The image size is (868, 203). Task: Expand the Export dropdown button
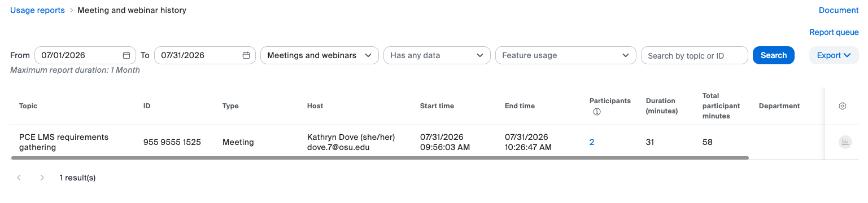[x=834, y=55]
